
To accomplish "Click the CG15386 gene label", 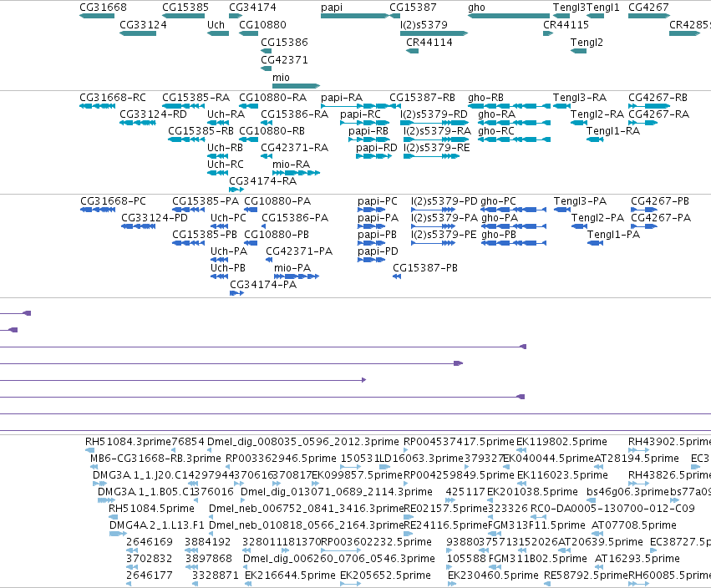I will click(x=284, y=43).
